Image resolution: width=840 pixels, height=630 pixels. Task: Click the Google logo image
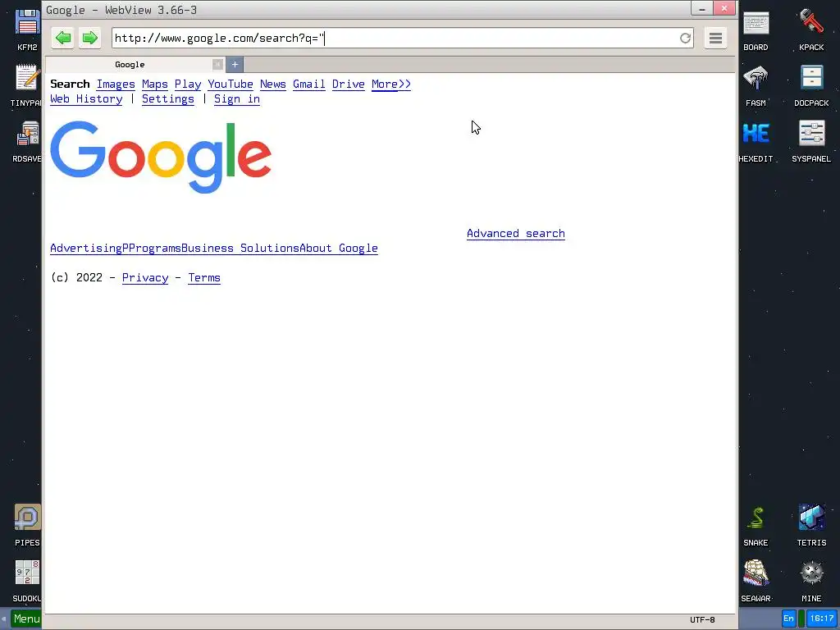coord(161,157)
